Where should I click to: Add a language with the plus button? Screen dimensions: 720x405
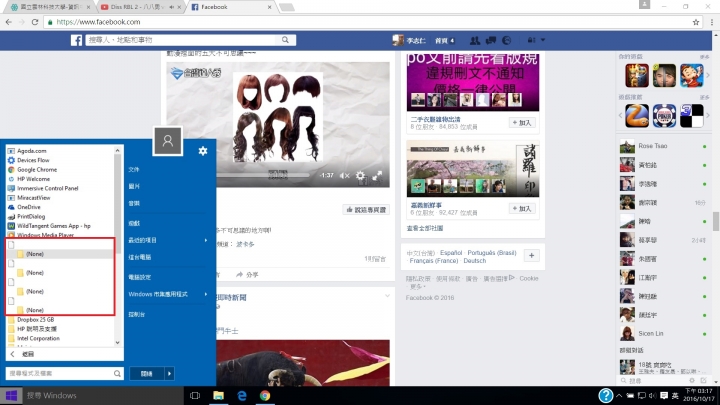click(531, 256)
